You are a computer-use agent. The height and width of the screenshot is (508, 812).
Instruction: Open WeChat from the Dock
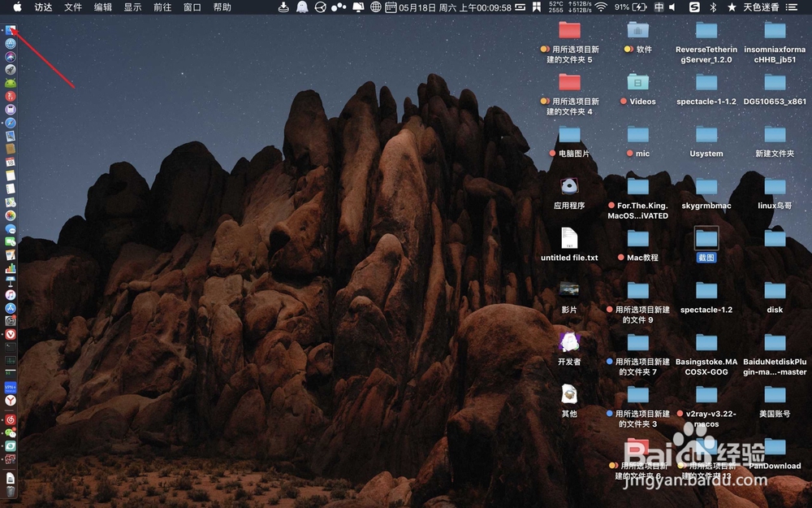11,433
